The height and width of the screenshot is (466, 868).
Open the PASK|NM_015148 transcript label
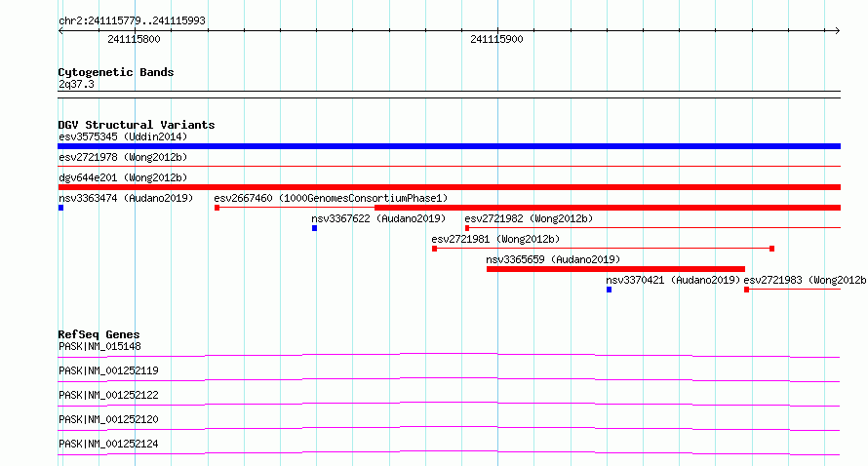coord(99,346)
